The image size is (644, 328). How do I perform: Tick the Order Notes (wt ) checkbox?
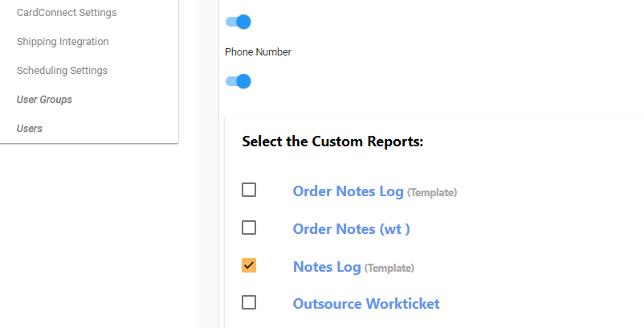pyautogui.click(x=249, y=228)
